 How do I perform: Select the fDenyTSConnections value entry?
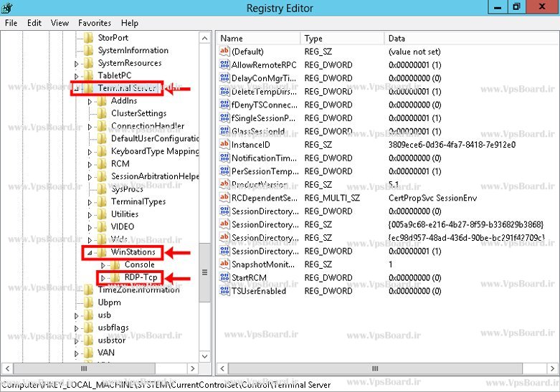coord(263,105)
